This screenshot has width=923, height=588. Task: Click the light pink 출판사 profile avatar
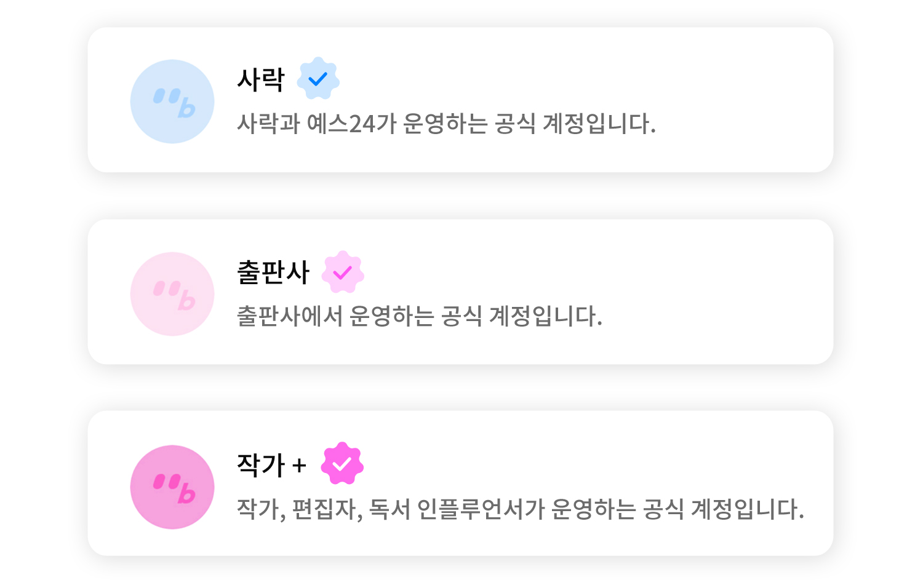(x=172, y=294)
